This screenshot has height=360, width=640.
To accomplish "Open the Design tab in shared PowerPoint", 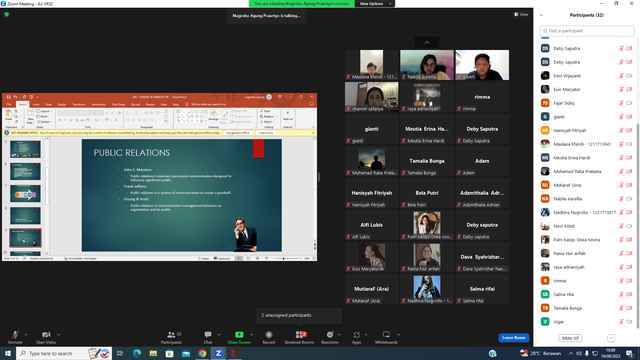I will coord(62,104).
